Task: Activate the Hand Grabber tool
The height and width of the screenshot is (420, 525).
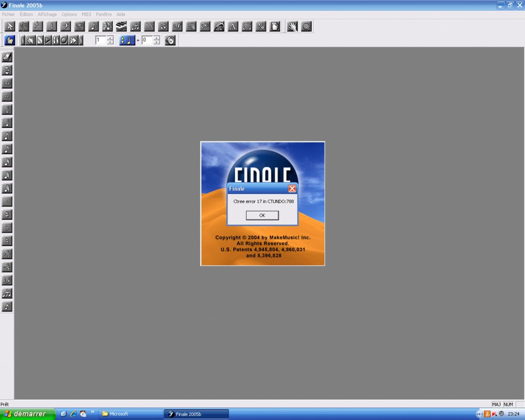Action: point(292,27)
